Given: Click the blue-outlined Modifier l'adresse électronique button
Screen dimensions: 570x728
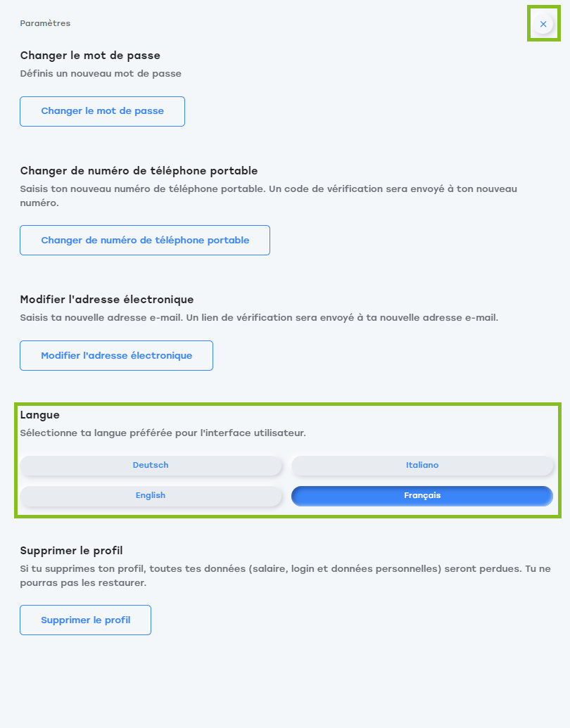Looking at the screenshot, I should [117, 356].
